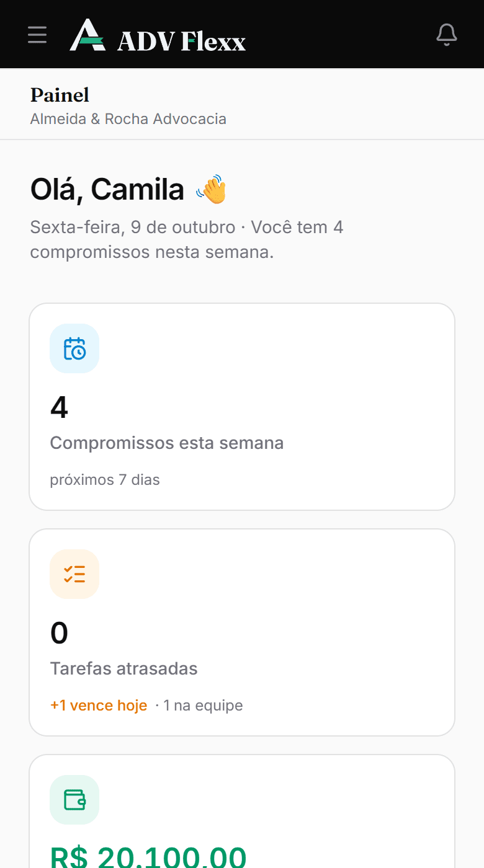Select the Painel page title
This screenshot has width=484, height=868.
[x=60, y=95]
